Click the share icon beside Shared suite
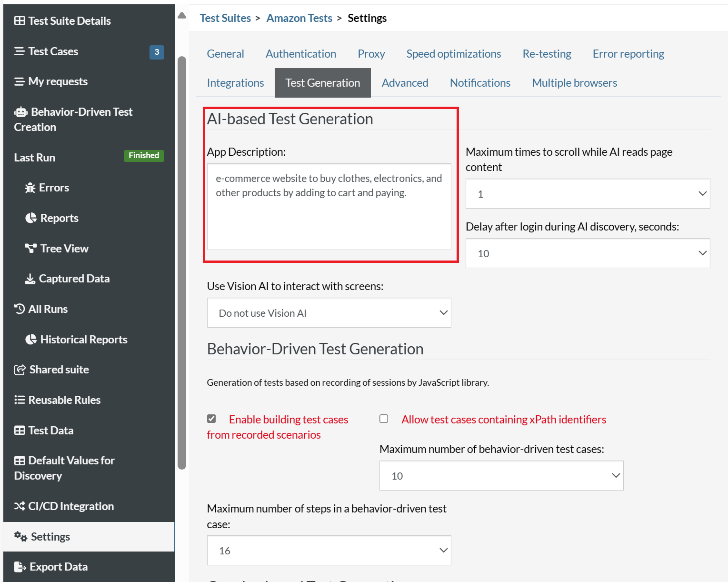Image resolution: width=728 pixels, height=582 pixels. click(x=20, y=370)
